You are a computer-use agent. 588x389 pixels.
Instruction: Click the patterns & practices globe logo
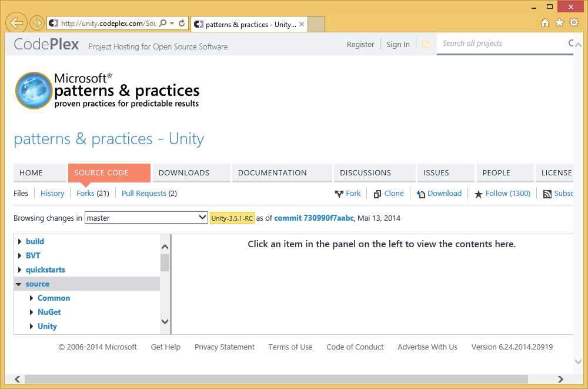(32, 90)
